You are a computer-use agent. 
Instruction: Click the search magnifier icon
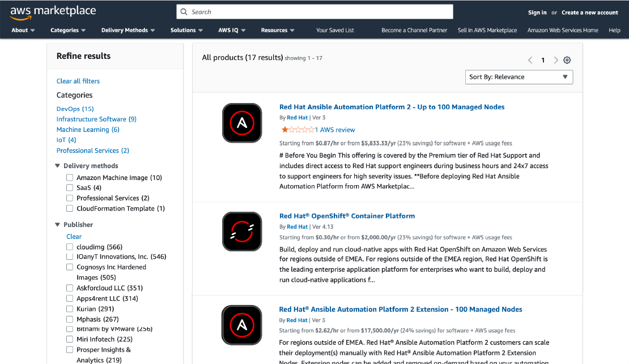(x=184, y=11)
